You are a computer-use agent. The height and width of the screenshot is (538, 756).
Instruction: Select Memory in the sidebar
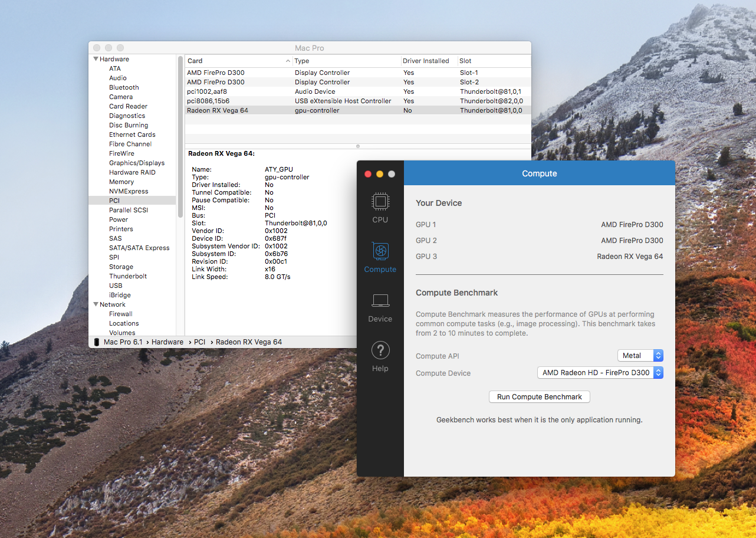pyautogui.click(x=121, y=182)
